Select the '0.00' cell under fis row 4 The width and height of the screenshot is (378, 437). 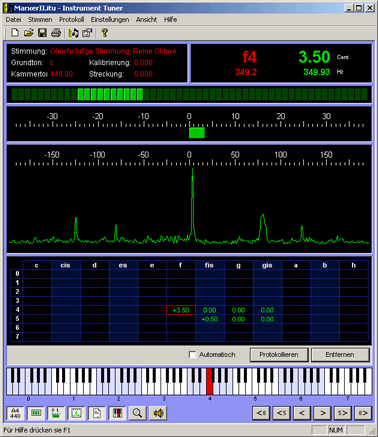(210, 310)
